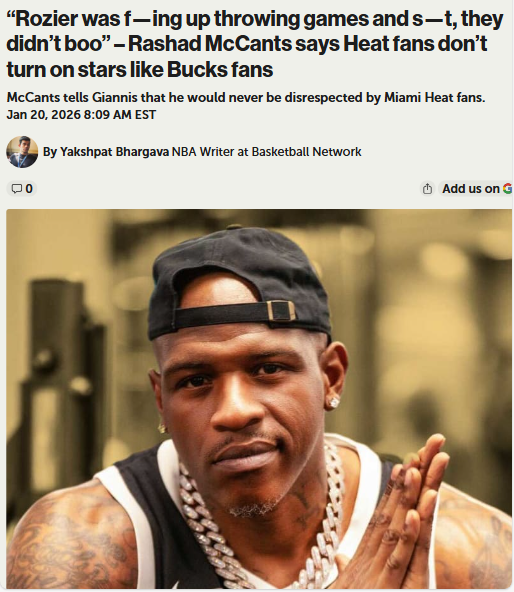
Task: Click Bucks fans text in the headline
Action: coord(220,70)
